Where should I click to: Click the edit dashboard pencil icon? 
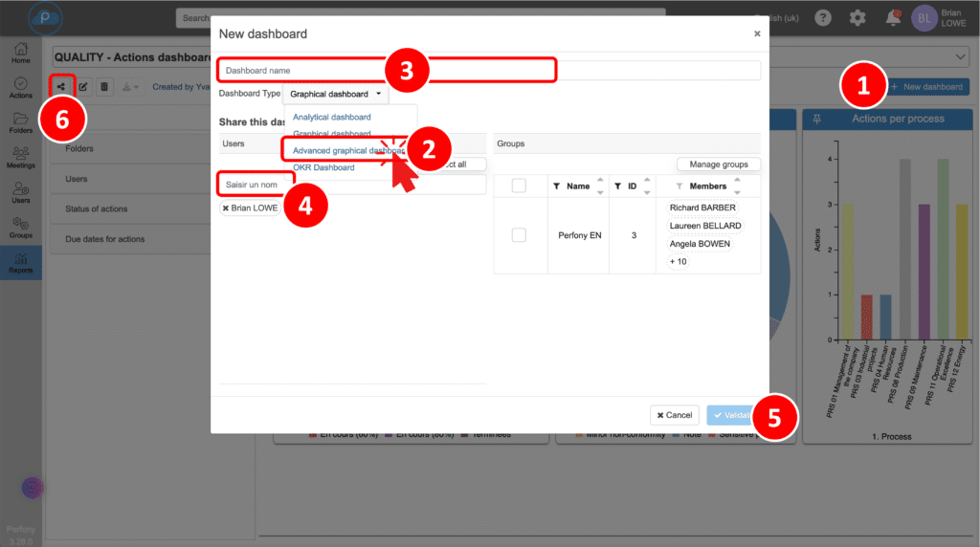pyautogui.click(x=83, y=87)
